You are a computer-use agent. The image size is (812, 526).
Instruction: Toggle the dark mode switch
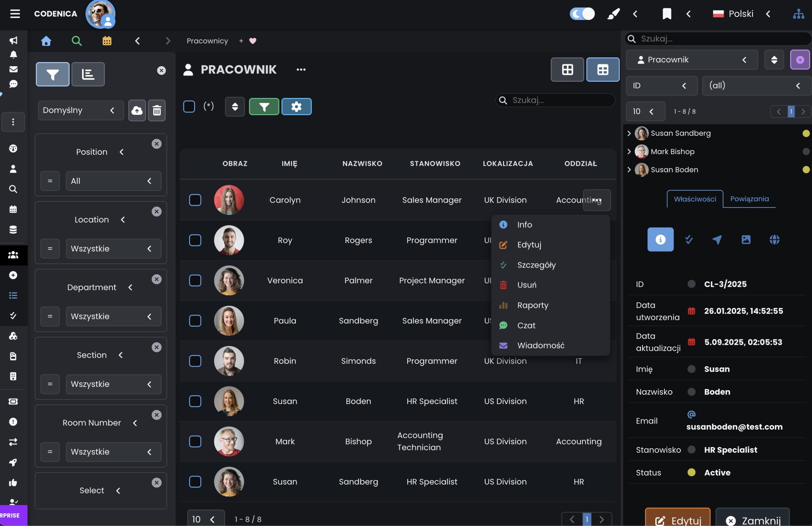(582, 14)
